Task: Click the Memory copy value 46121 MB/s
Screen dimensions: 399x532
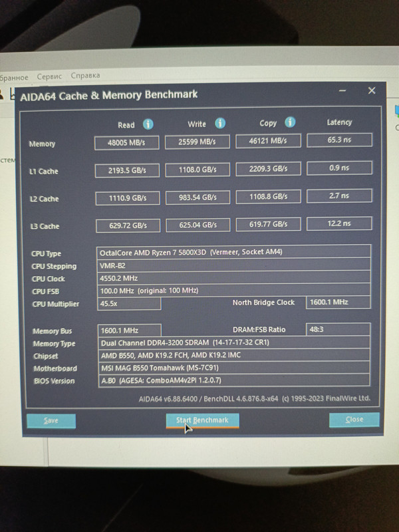Action: (268, 141)
